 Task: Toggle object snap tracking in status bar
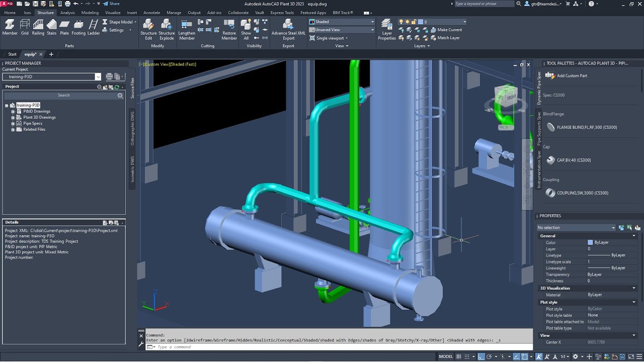click(516, 356)
